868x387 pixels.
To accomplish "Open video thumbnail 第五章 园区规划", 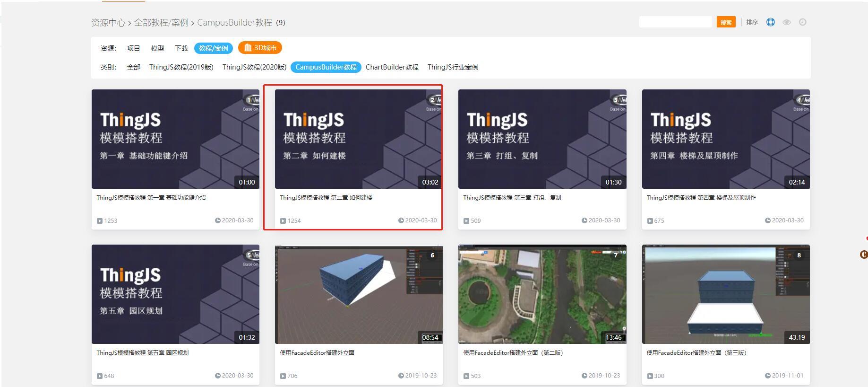I will coord(175,294).
